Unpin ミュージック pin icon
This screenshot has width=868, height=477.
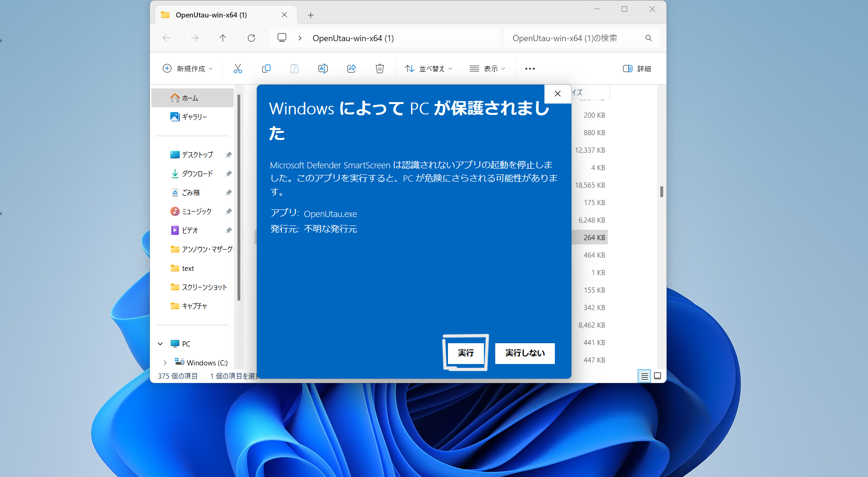click(x=228, y=211)
